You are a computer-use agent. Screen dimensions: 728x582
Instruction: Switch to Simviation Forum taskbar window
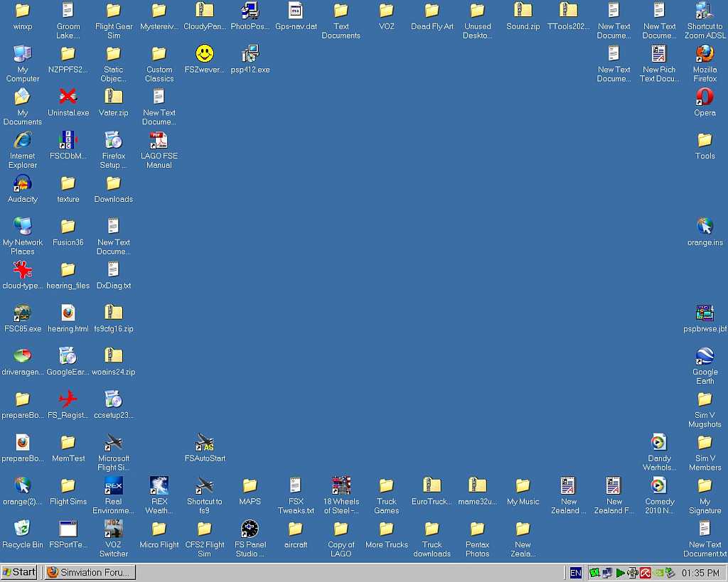pyautogui.click(x=89, y=572)
